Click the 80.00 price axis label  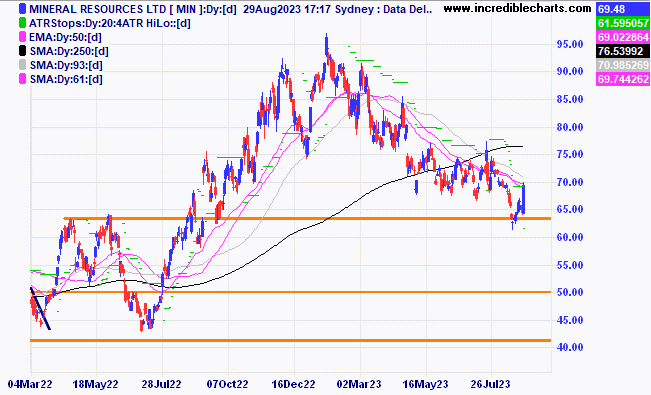[x=570, y=127]
